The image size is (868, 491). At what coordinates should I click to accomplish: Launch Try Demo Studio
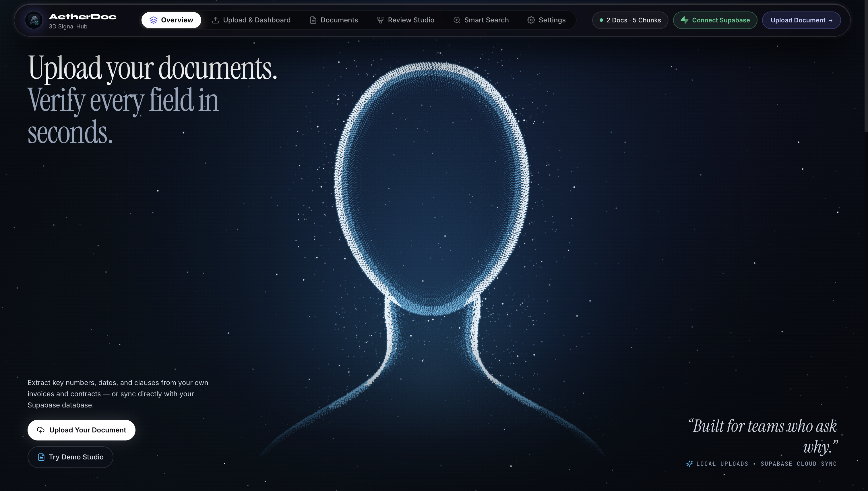coord(70,457)
